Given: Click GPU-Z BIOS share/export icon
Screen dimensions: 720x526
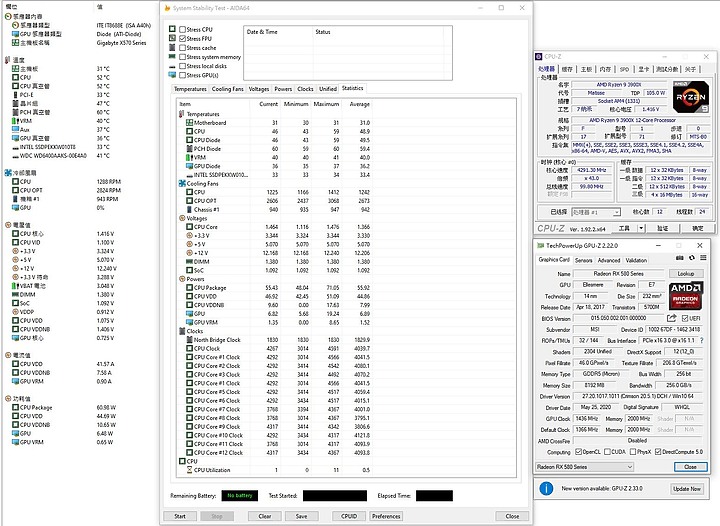Looking at the screenshot, I should click(x=671, y=318).
